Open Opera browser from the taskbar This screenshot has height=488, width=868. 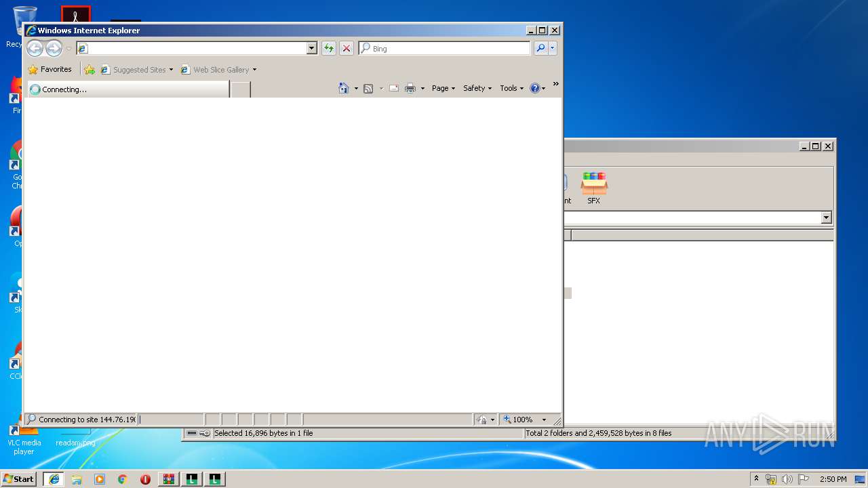tap(145, 479)
